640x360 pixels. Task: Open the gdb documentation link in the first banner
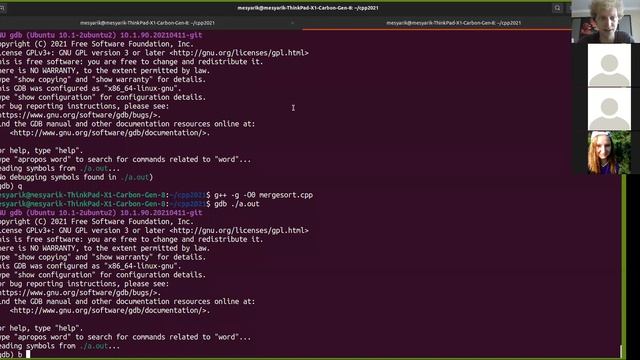click(x=109, y=133)
